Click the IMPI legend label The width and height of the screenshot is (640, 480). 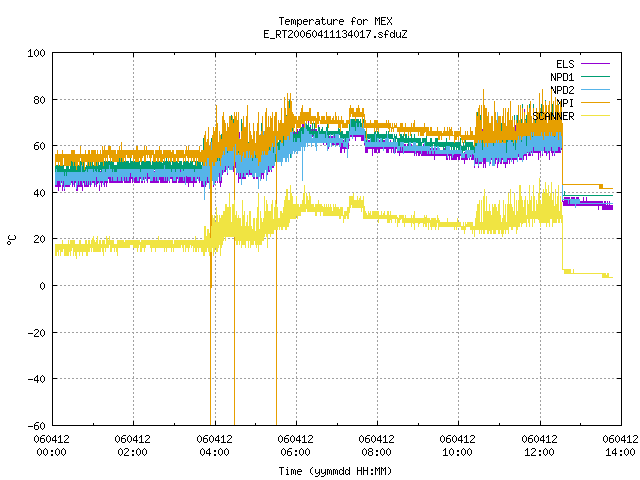pyautogui.click(x=565, y=103)
